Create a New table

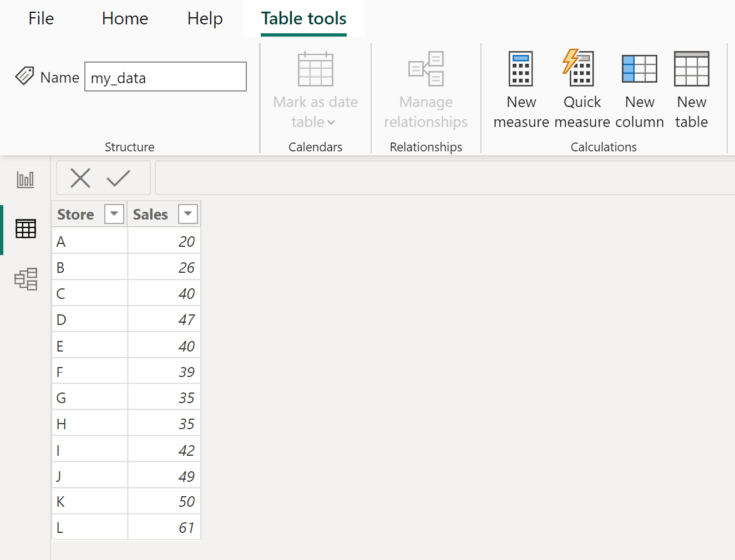click(x=691, y=89)
